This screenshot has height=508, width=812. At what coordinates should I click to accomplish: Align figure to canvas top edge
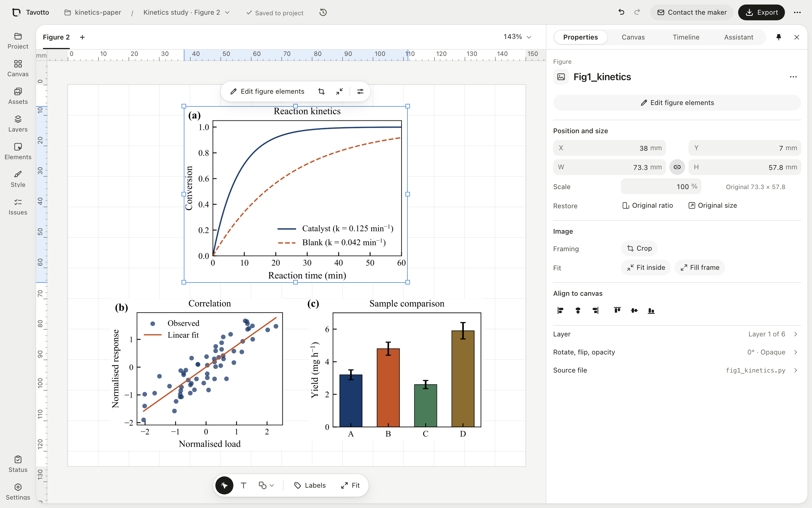[x=617, y=310]
